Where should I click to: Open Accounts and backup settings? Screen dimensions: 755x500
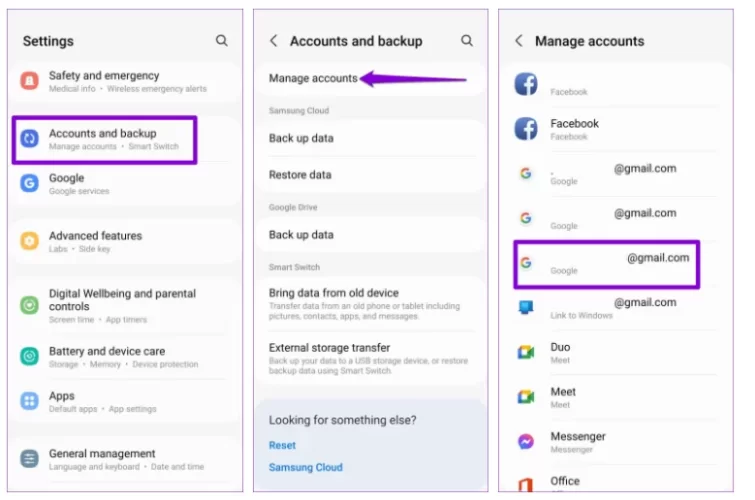point(104,139)
